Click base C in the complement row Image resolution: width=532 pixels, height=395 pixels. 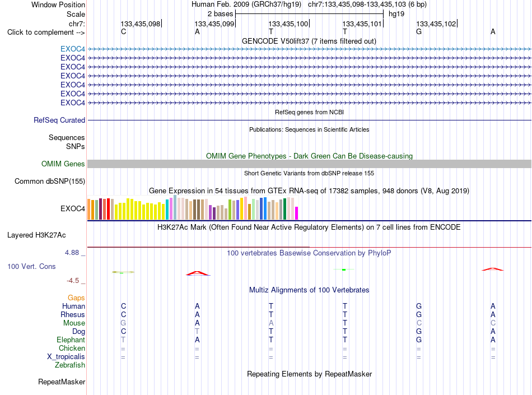click(x=124, y=31)
